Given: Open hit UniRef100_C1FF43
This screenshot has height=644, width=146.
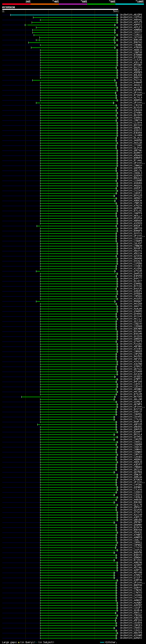Looking at the screenshot, I should point(131,17).
